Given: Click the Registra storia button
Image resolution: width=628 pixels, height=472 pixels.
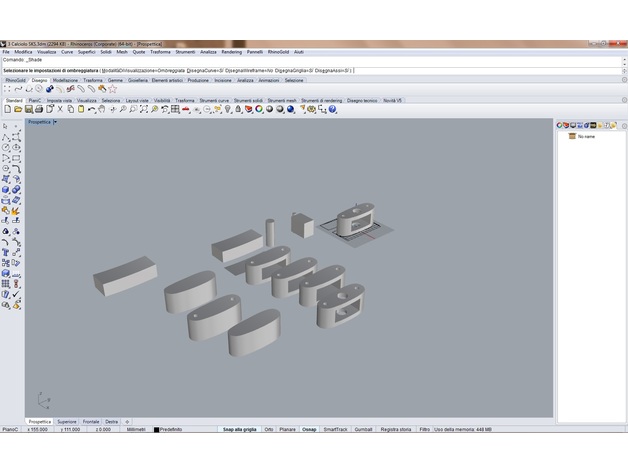Looking at the screenshot, I should 395,429.
